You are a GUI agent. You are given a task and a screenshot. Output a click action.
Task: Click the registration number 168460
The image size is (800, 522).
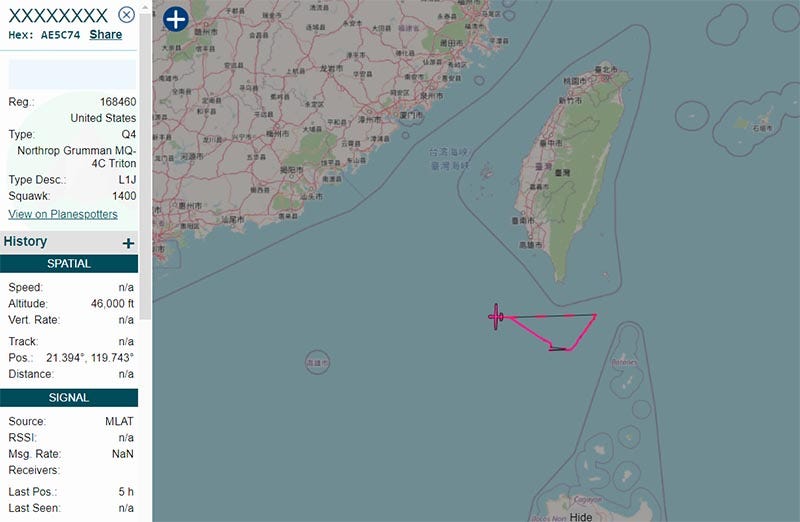click(118, 102)
